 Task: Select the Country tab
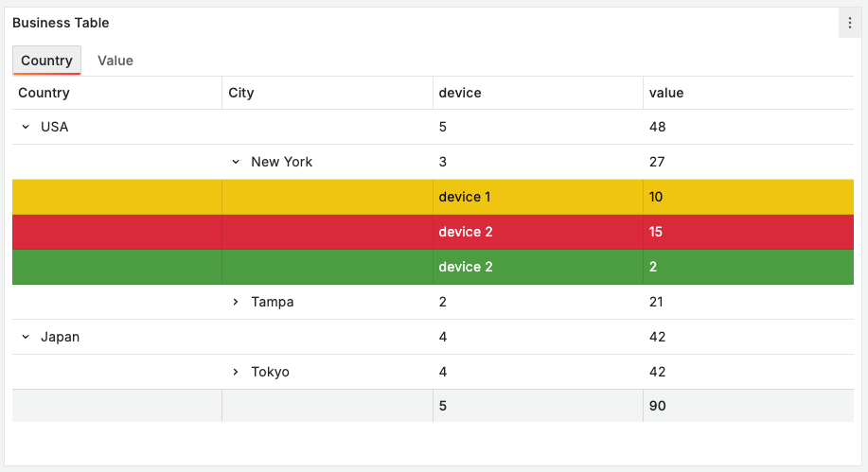coord(46,61)
